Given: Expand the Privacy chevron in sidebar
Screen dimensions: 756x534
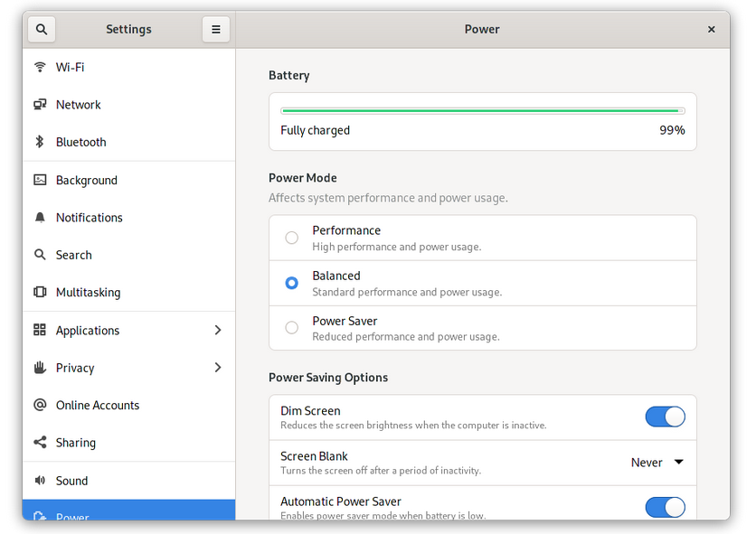Looking at the screenshot, I should [217, 368].
